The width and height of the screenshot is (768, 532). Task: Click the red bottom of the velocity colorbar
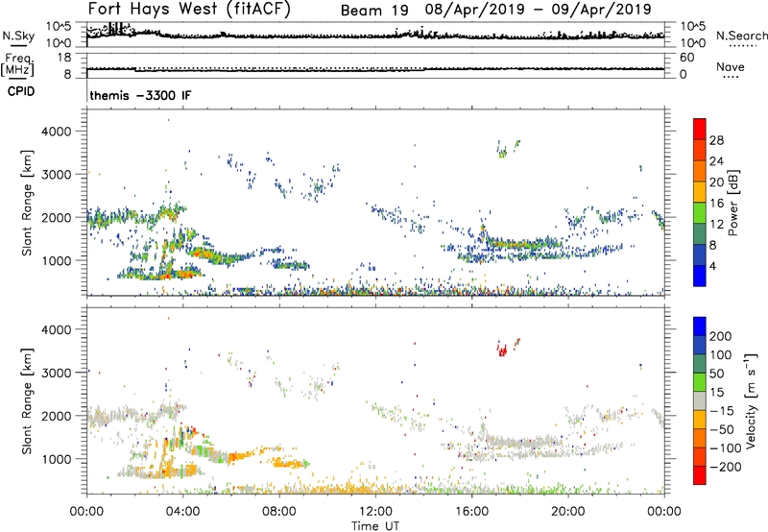(700, 475)
